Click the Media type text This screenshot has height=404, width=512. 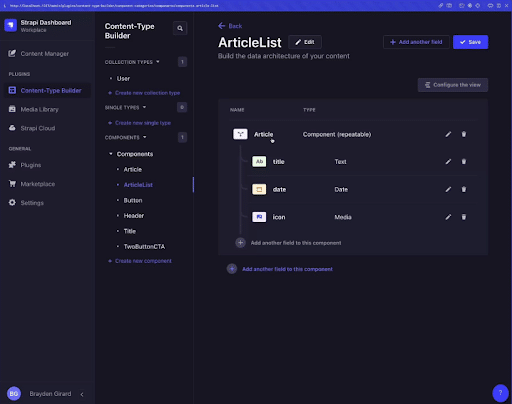pos(343,217)
